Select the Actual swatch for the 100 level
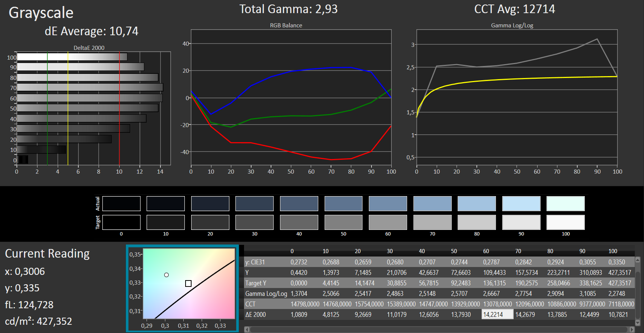644x333 pixels. click(x=566, y=204)
